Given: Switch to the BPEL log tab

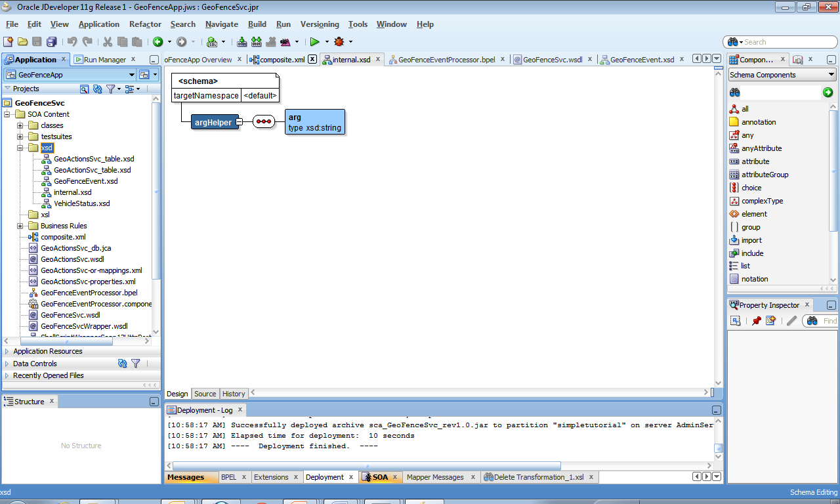Looking at the screenshot, I should pyautogui.click(x=229, y=477).
